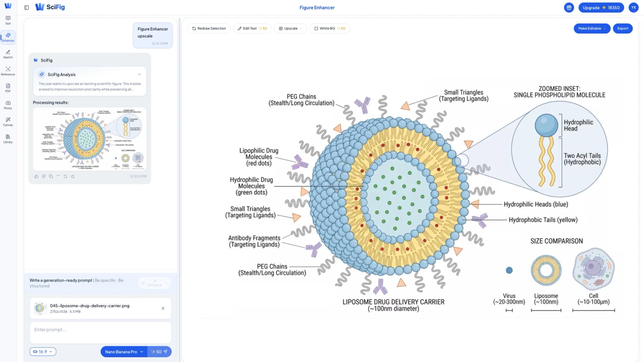Select the PDF tool icon
Image resolution: width=644 pixels, height=362 pixels.
click(x=8, y=88)
